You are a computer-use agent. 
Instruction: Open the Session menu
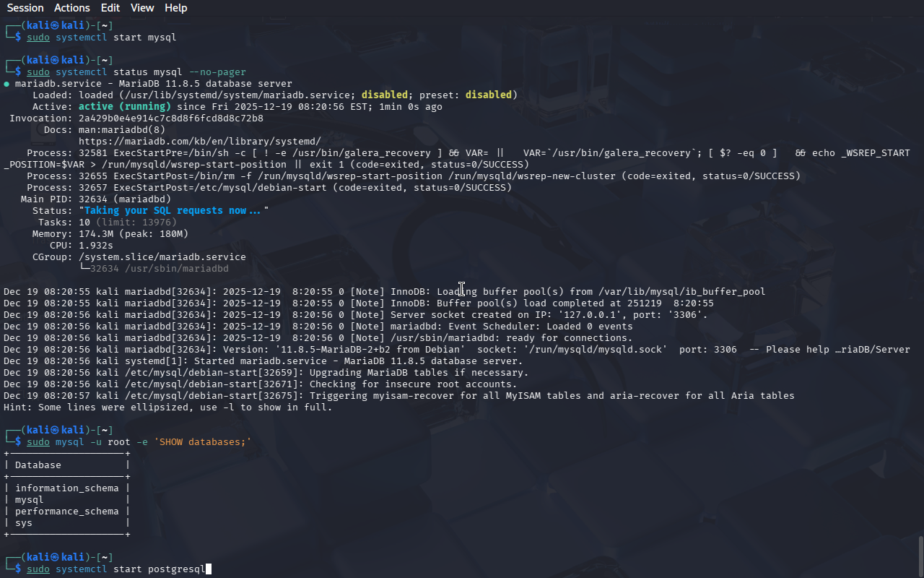pyautogui.click(x=25, y=8)
